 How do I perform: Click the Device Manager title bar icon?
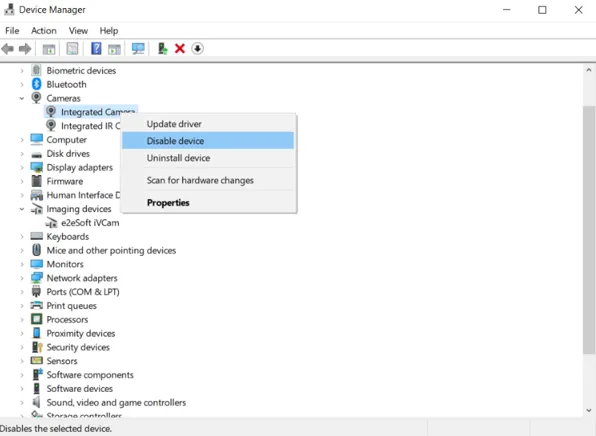9,10
